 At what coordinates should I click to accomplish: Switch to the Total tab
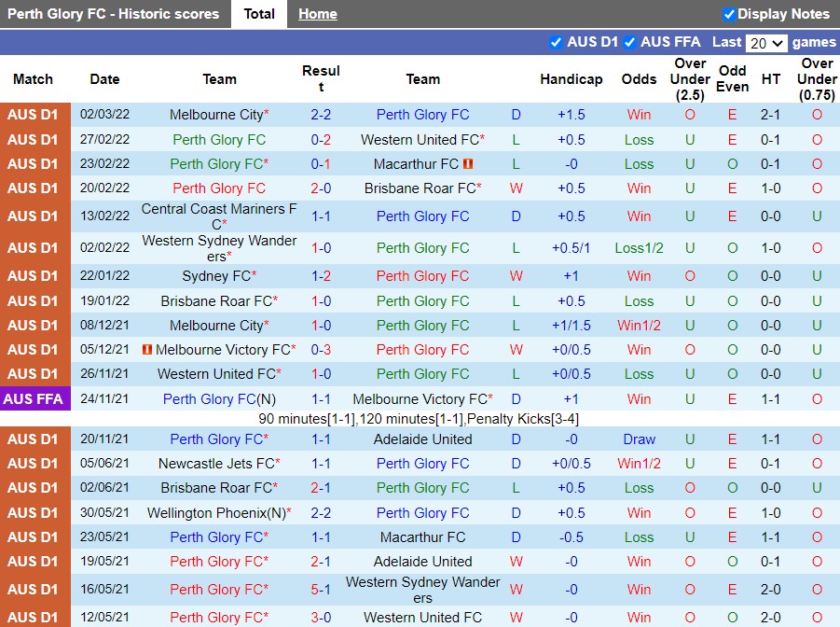(x=259, y=14)
